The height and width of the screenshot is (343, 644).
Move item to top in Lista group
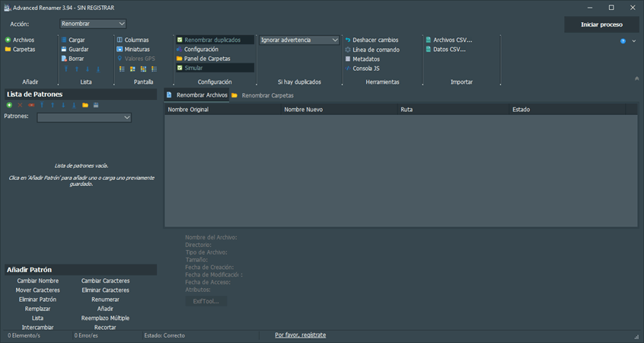pyautogui.click(x=66, y=69)
